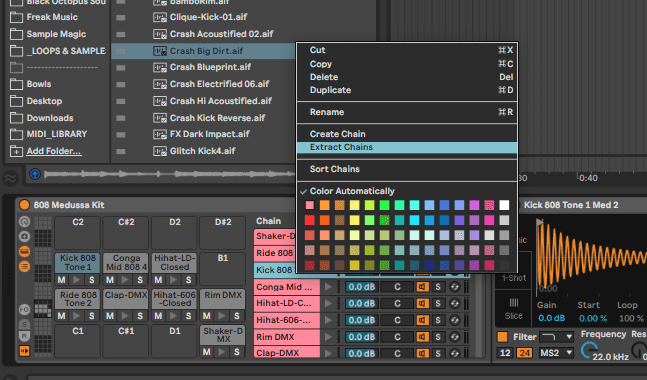Pick the pink swatch at the top-left of the palette
Viewport: 647px width, 380px height.
pos(309,205)
